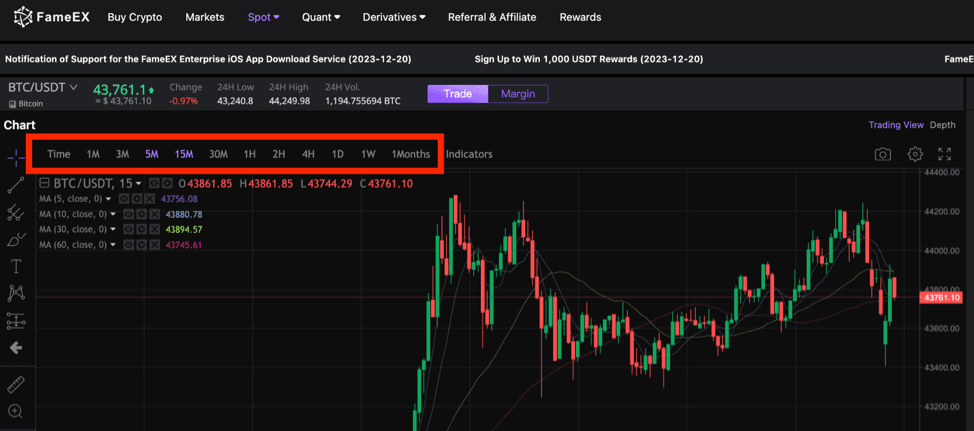Hide the MA (30, close, 0) indicator
This screenshot has height=431, width=974.
[130, 229]
